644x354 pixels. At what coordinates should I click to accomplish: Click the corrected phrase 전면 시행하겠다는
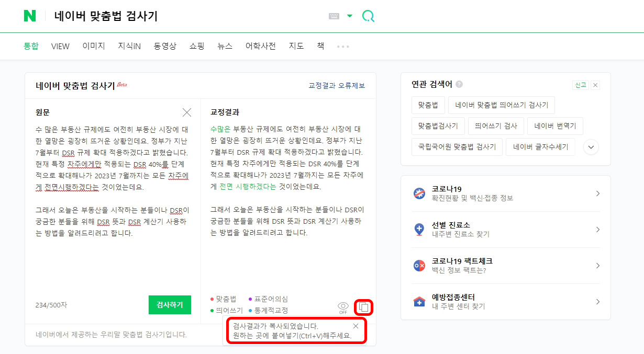(x=248, y=187)
